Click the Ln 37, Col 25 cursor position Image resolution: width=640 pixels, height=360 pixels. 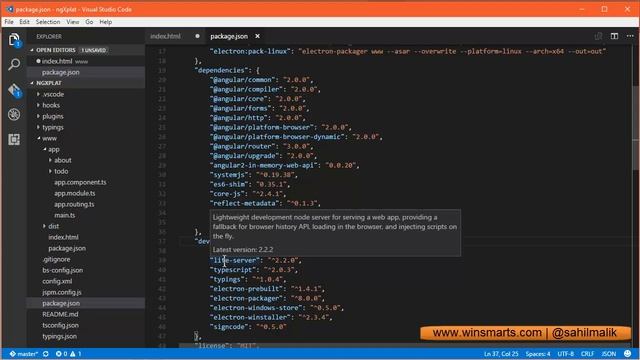coord(501,354)
